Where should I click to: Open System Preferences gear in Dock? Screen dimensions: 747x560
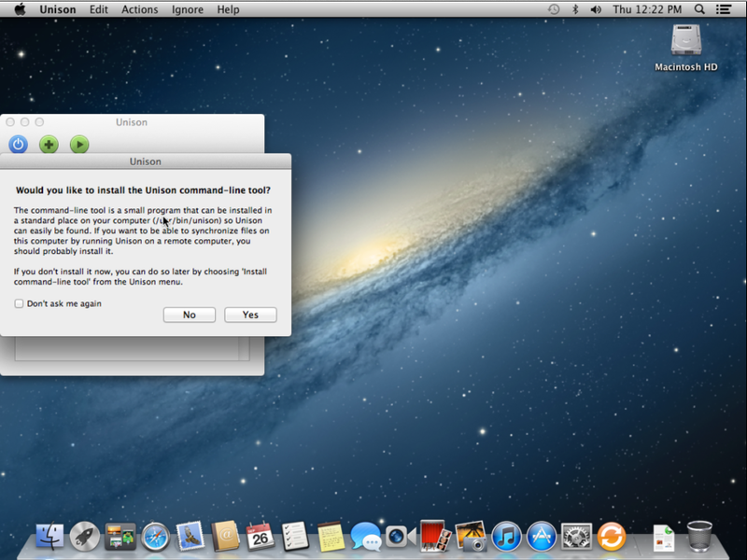click(576, 536)
